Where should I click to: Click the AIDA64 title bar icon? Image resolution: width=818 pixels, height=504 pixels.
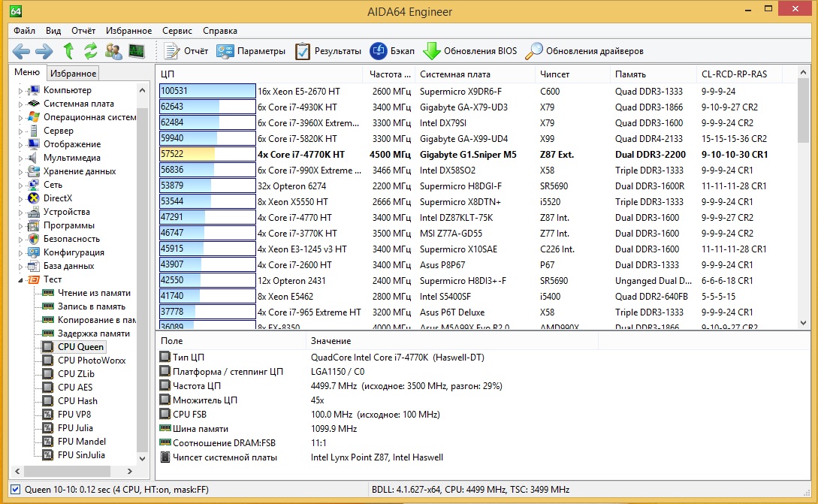pos(16,11)
